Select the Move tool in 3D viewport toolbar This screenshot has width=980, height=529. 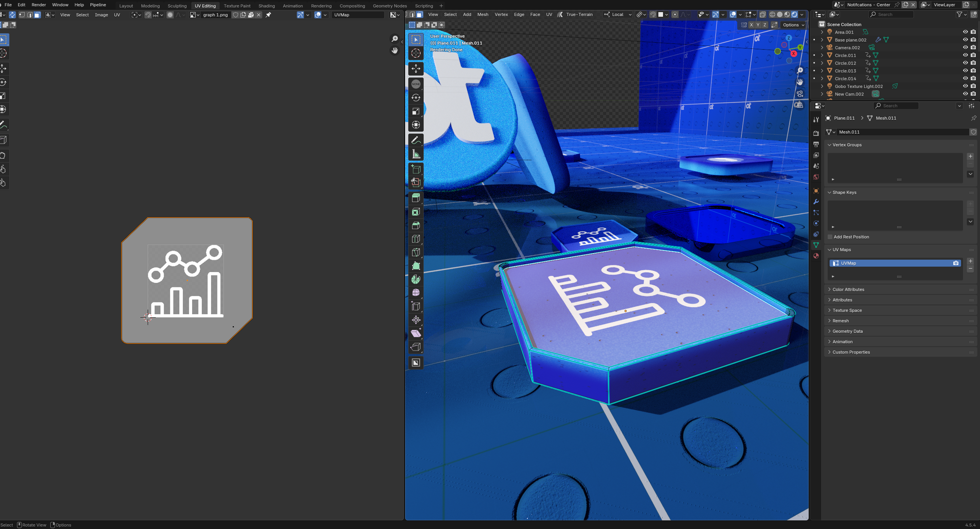[416, 69]
